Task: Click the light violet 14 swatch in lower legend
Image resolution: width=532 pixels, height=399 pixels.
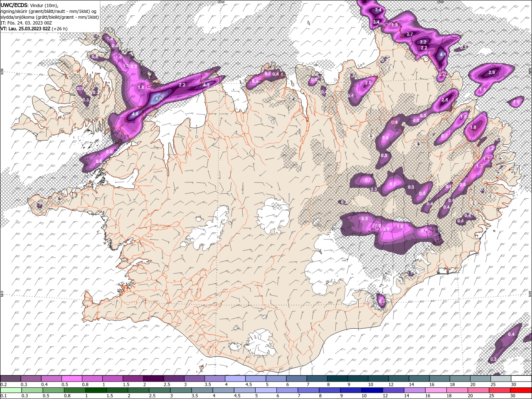Action: [x=414, y=390]
